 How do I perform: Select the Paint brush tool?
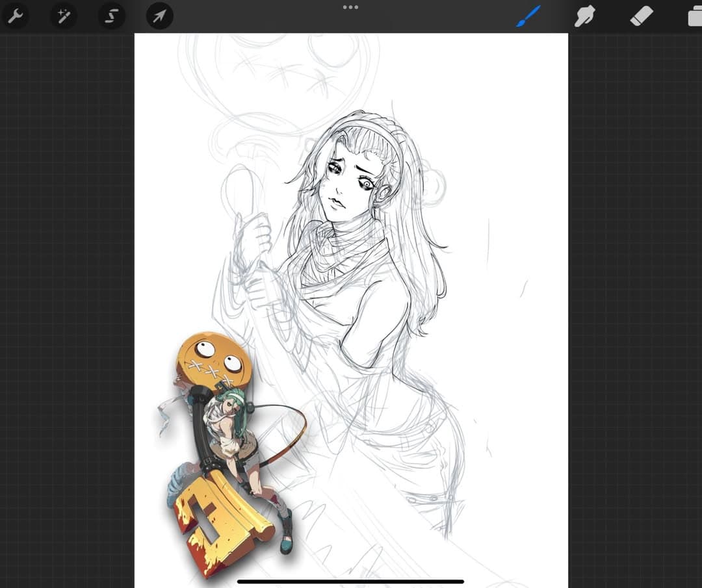click(x=528, y=16)
